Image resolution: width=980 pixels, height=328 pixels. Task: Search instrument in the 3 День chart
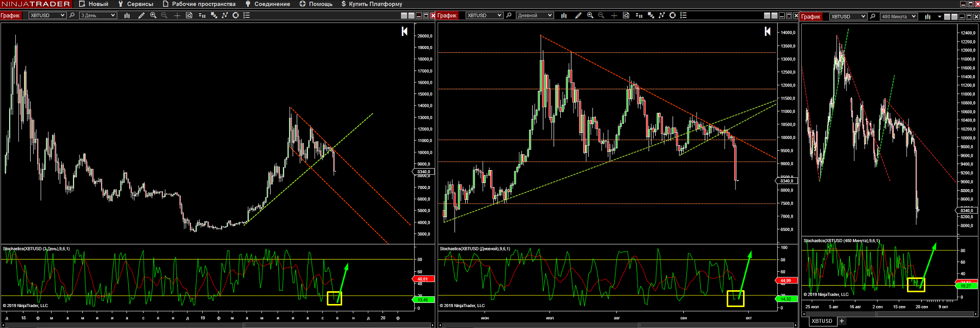(x=72, y=15)
